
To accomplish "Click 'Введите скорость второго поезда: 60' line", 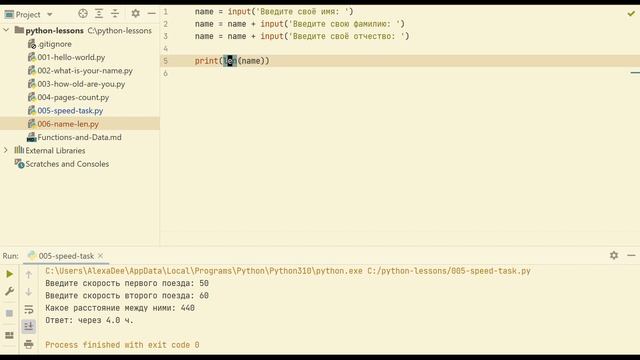I will (127, 296).
